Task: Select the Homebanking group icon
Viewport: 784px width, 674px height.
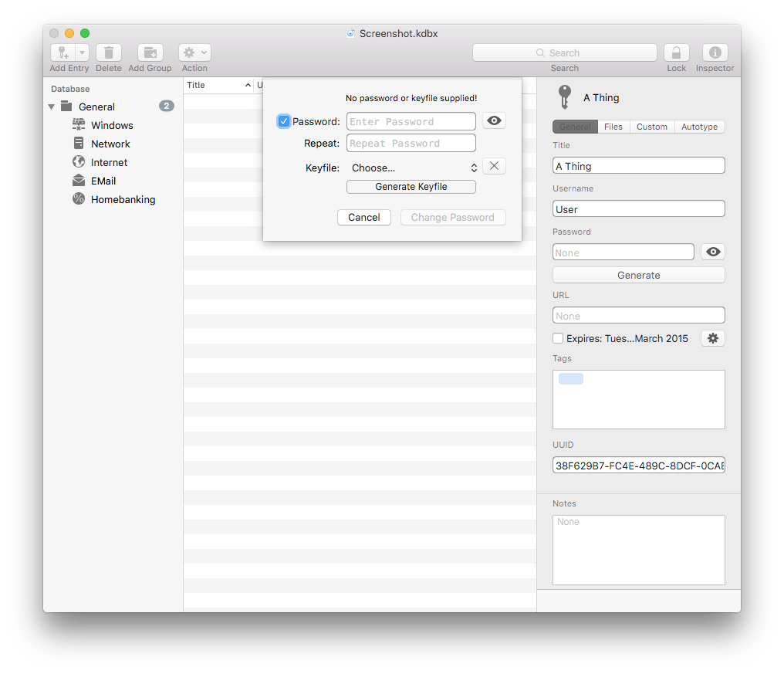Action: pos(79,199)
